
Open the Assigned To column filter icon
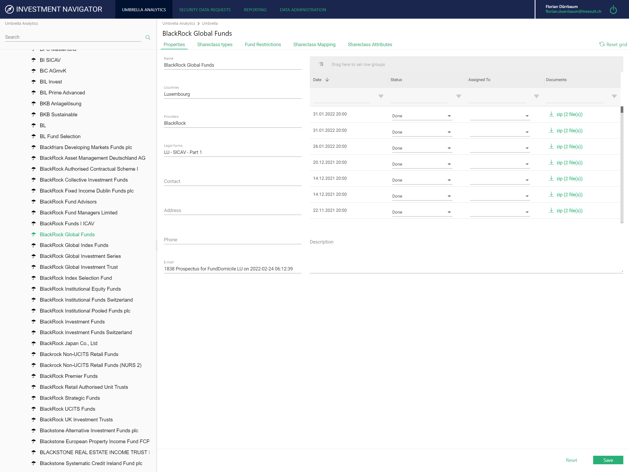coord(536,96)
